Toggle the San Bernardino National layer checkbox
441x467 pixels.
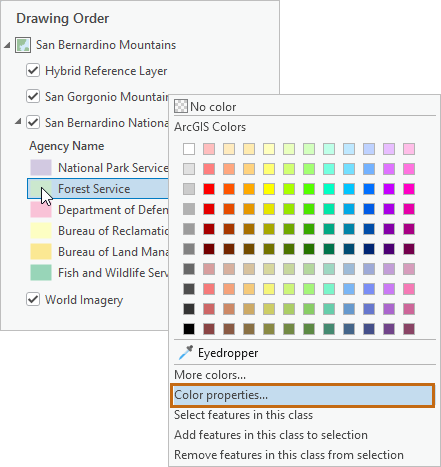click(x=33, y=122)
